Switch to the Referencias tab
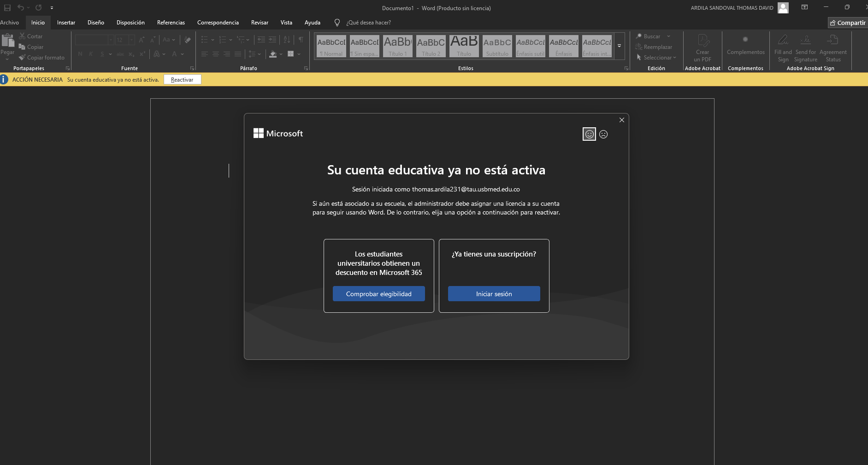Viewport: 868px width, 465px height. (x=171, y=23)
